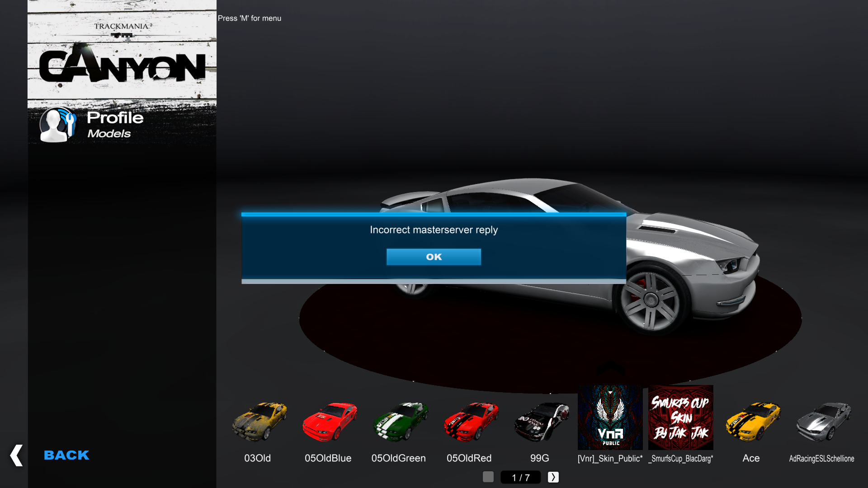Screen dimensions: 868x488
Task: Click the Ace label text
Action: (751, 458)
